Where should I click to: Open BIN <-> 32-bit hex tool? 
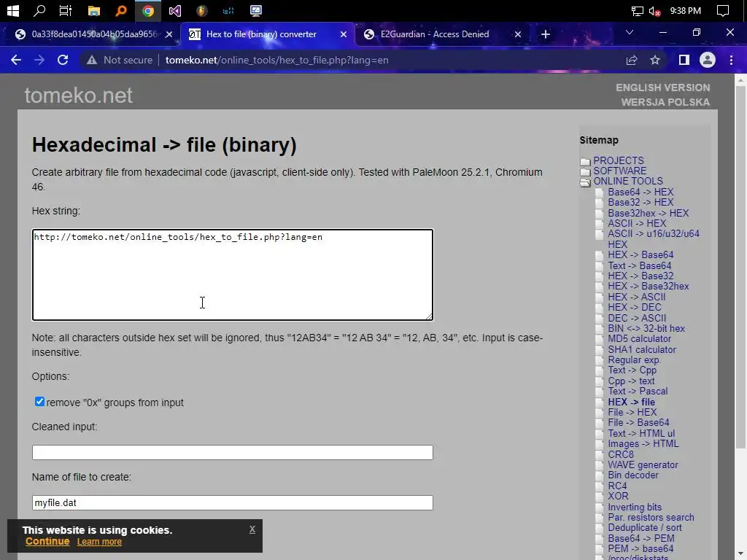pos(646,329)
